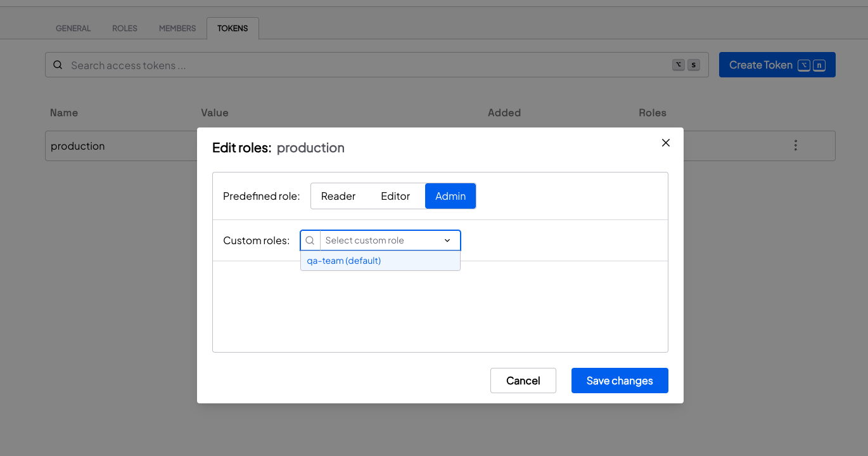This screenshot has width=868, height=456.
Task: Choose qa-team (default) from the dropdown list
Action: click(x=344, y=261)
